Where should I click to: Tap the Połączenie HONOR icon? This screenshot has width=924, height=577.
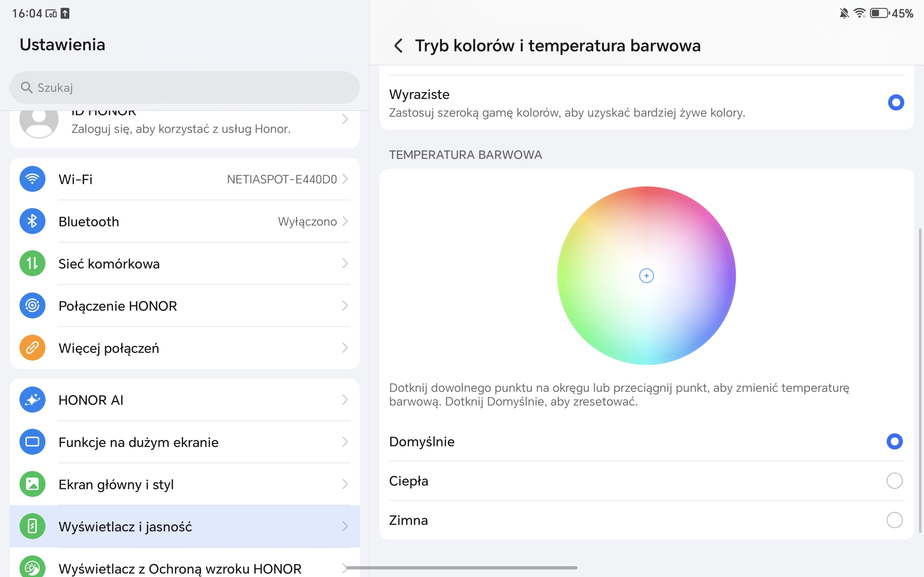[32, 306]
